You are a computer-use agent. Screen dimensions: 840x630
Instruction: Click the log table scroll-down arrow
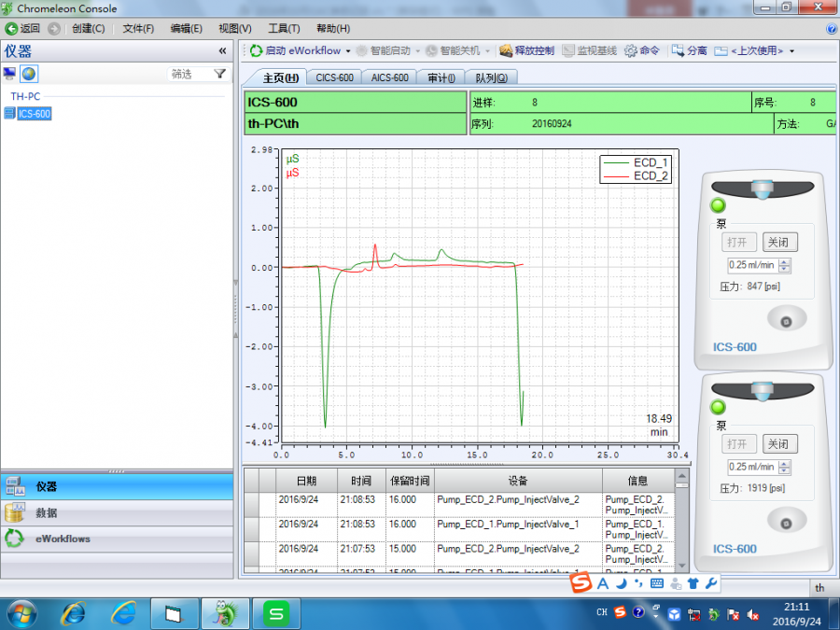pyautogui.click(x=681, y=566)
